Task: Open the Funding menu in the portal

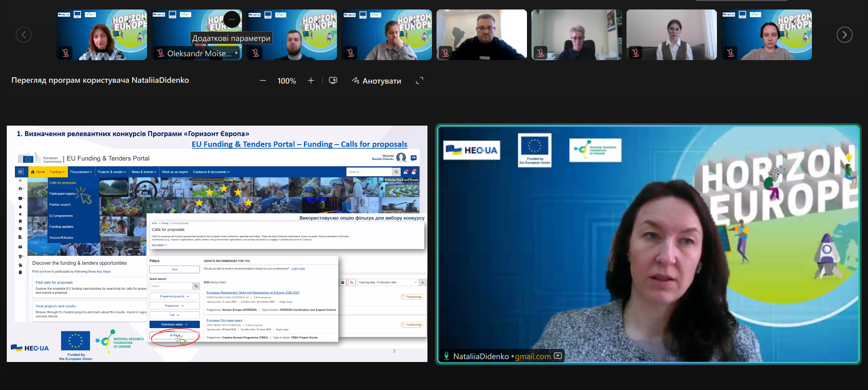Action: [x=57, y=172]
